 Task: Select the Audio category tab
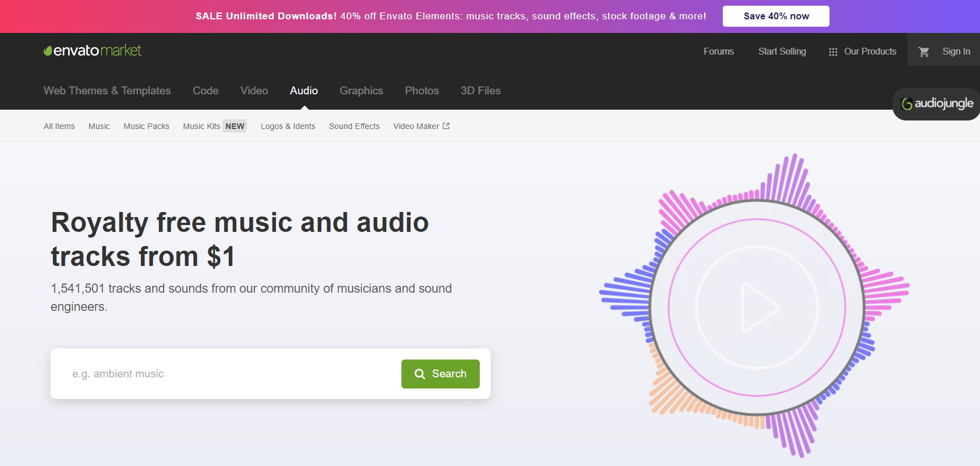coord(304,90)
